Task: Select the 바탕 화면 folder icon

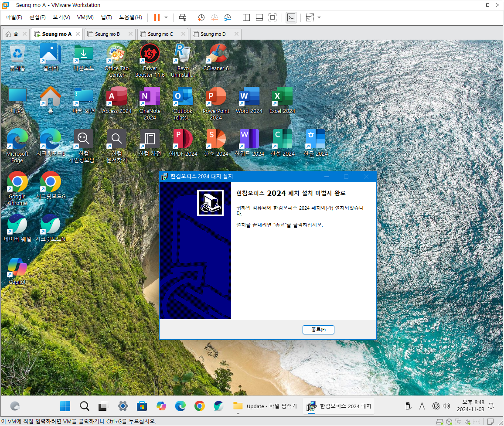Action: (x=84, y=101)
